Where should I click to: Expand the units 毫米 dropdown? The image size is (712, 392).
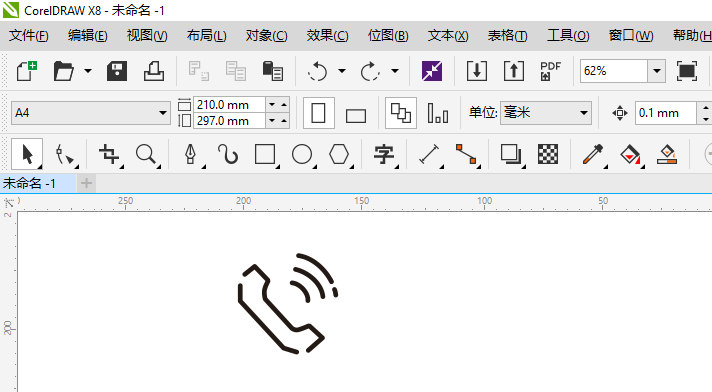(583, 113)
